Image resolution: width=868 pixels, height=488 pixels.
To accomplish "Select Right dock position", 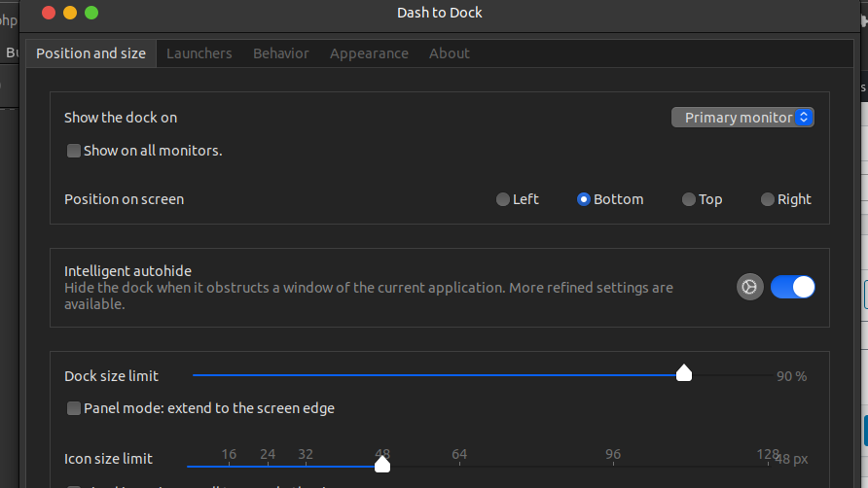I will pyautogui.click(x=767, y=199).
